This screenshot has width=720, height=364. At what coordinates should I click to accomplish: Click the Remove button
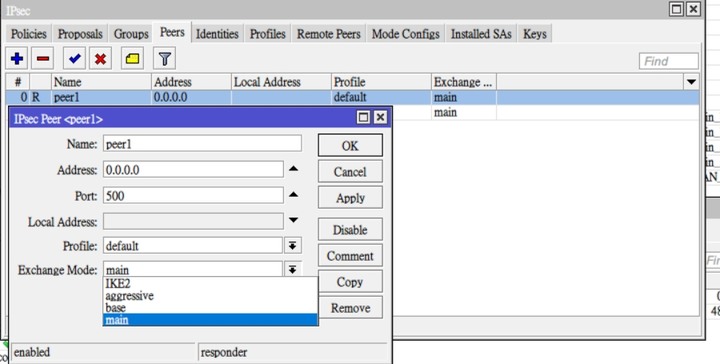click(x=350, y=308)
